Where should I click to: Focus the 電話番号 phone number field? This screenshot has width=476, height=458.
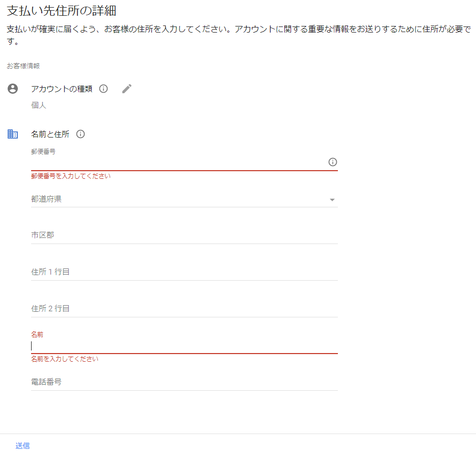pos(184,382)
